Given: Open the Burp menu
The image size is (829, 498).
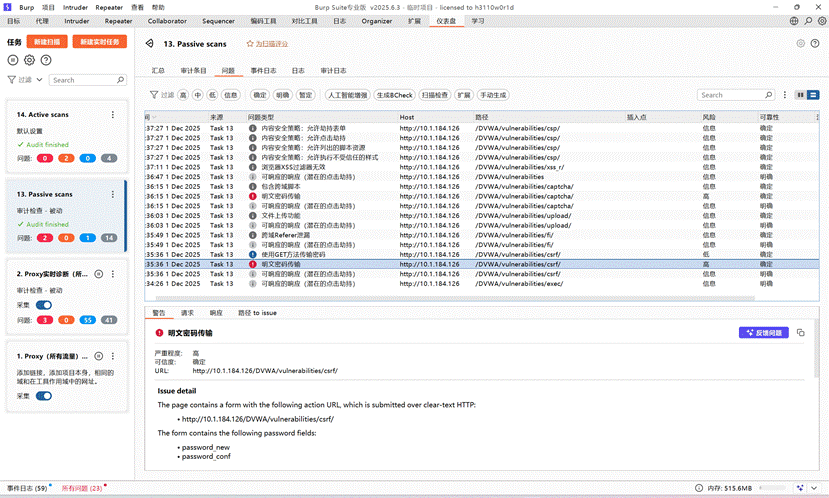Looking at the screenshot, I should pos(26,7).
